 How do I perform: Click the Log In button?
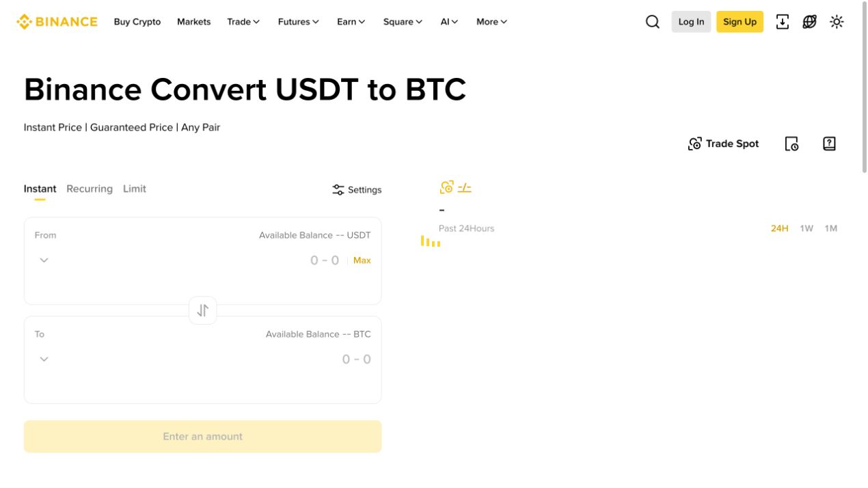tap(691, 22)
